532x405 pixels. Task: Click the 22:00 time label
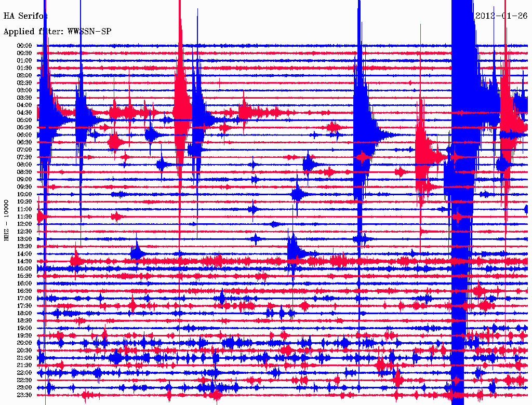24,373
